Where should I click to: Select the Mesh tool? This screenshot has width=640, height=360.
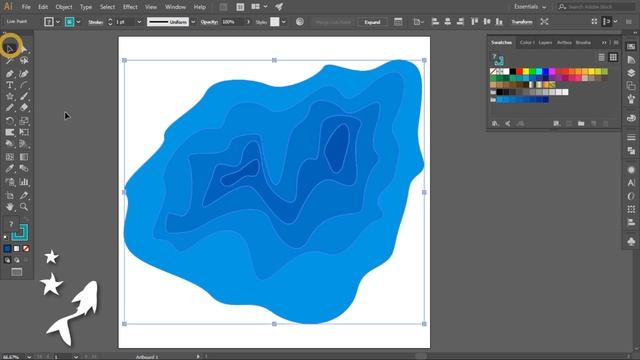click(10, 157)
